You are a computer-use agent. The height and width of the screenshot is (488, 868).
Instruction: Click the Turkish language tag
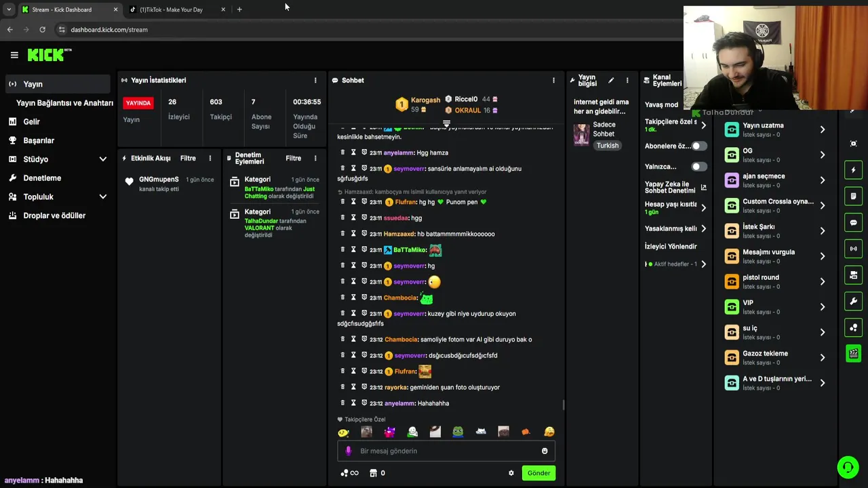pyautogui.click(x=608, y=146)
